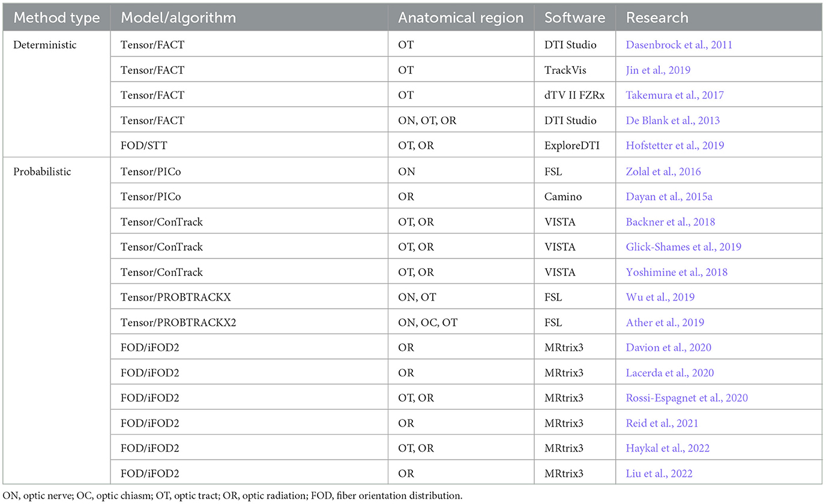This screenshot has height=504, width=826.
Task: Open the Yoshimine et al., 2018 reference
Action: pos(677,272)
